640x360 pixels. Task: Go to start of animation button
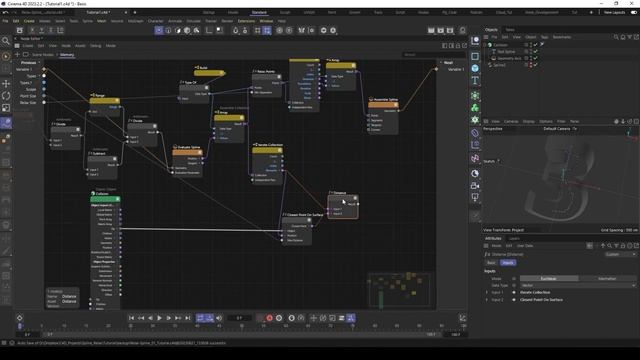[131, 318]
